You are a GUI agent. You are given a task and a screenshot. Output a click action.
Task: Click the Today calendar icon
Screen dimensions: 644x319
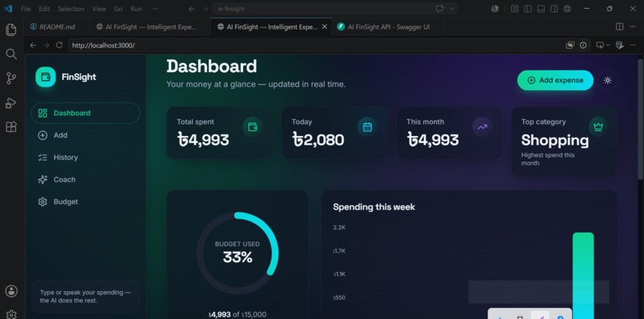(368, 127)
